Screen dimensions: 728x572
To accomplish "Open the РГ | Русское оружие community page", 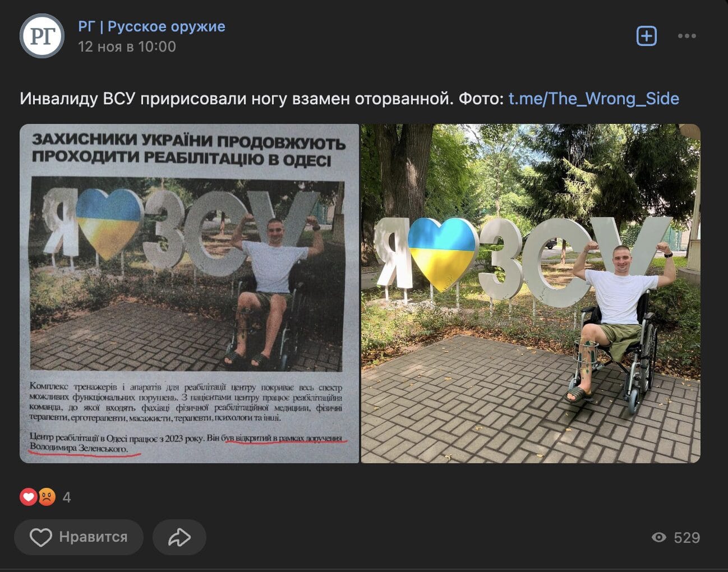I will click(x=151, y=26).
